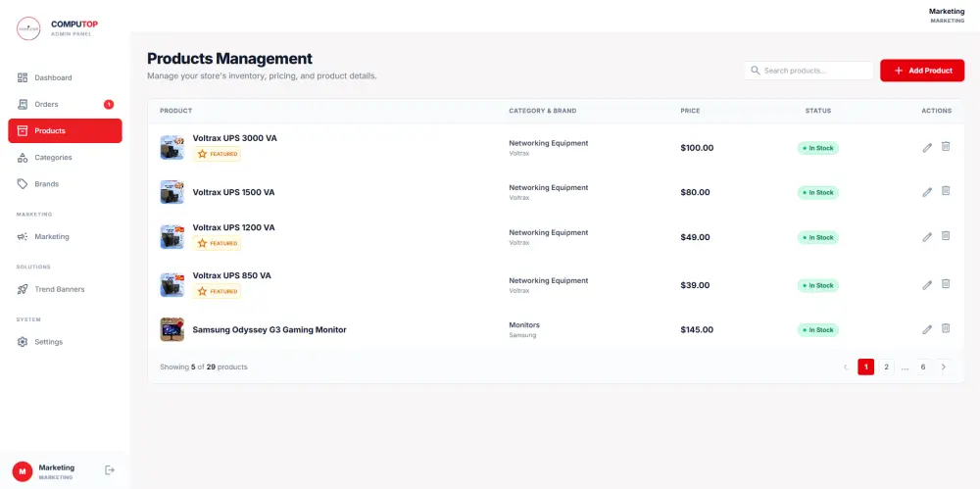Go to pagination page 2
Image resolution: width=980 pixels, height=489 pixels.
pyautogui.click(x=886, y=367)
